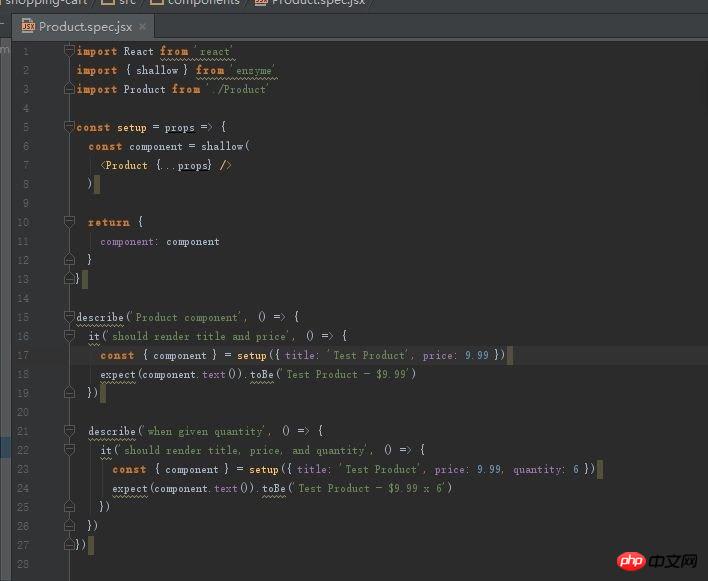Click expect on line 18
708x581 pixels.
(118, 375)
